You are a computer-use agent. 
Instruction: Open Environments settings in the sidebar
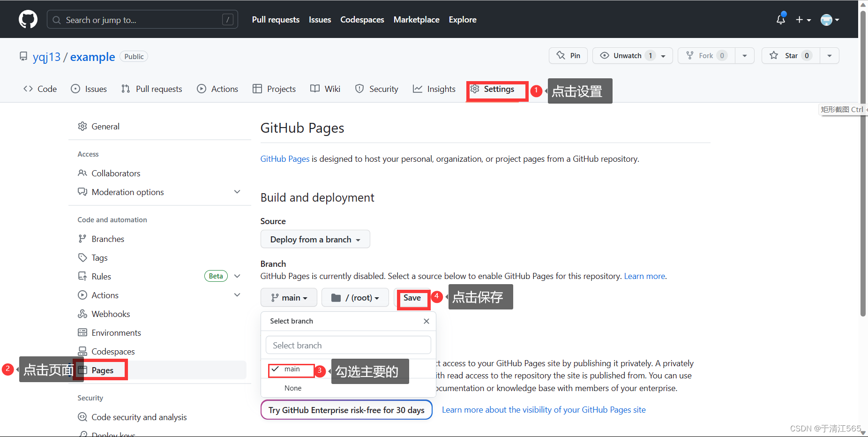[159, 333]
